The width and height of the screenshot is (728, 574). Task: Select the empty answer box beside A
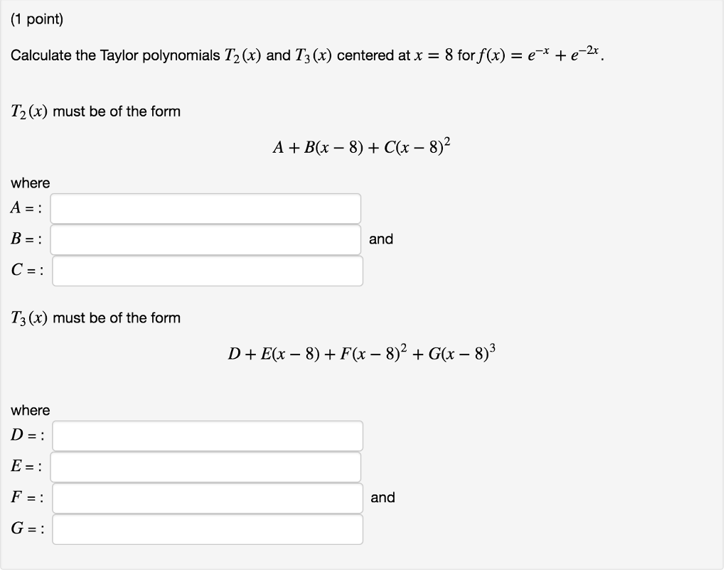click(206, 207)
